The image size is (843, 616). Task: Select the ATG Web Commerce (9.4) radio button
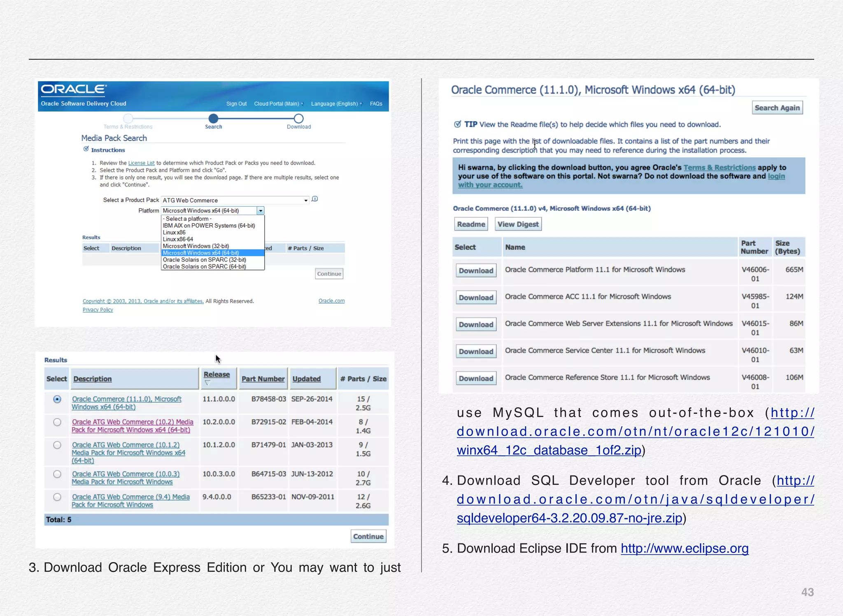tap(57, 497)
